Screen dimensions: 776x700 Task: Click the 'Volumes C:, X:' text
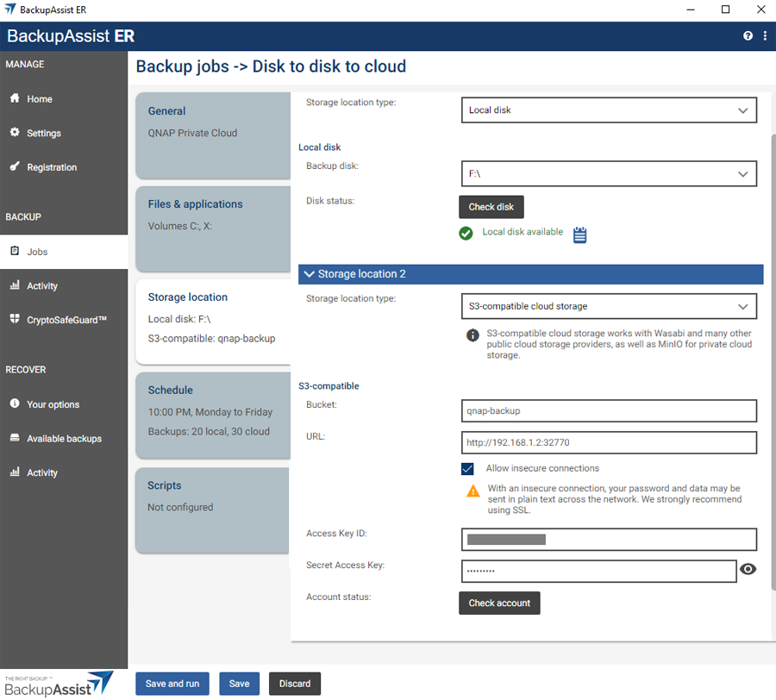click(180, 226)
